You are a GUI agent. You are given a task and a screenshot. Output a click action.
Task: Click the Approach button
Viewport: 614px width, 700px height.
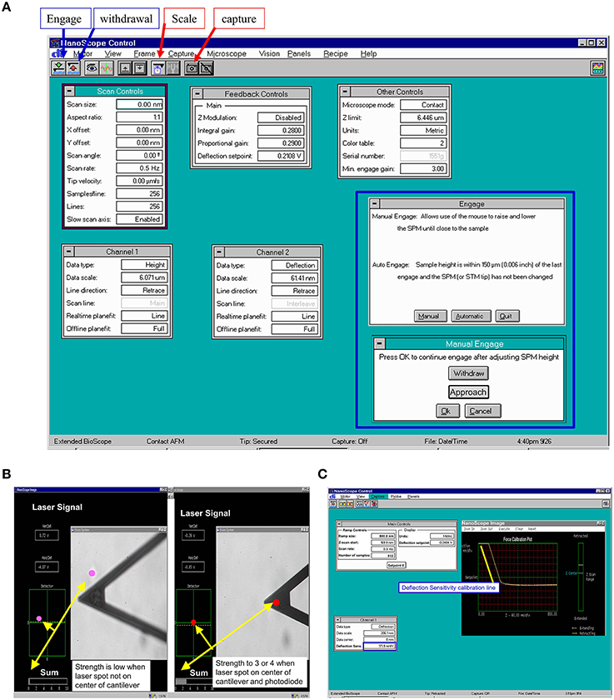click(468, 392)
